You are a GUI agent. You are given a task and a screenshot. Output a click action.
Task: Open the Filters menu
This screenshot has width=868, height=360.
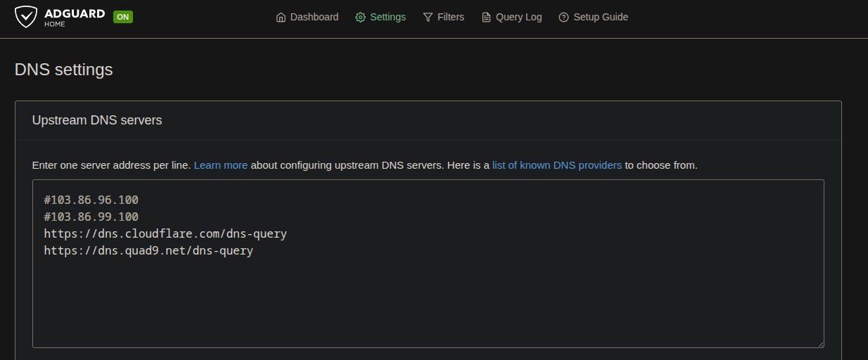coord(444,17)
